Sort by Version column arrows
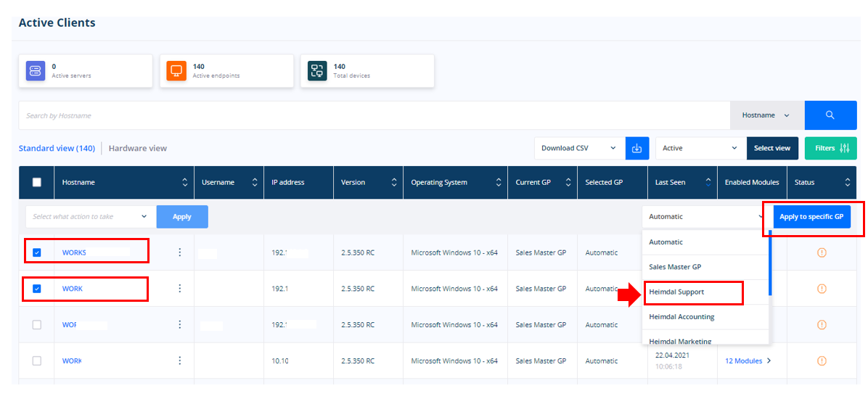 coord(393,182)
